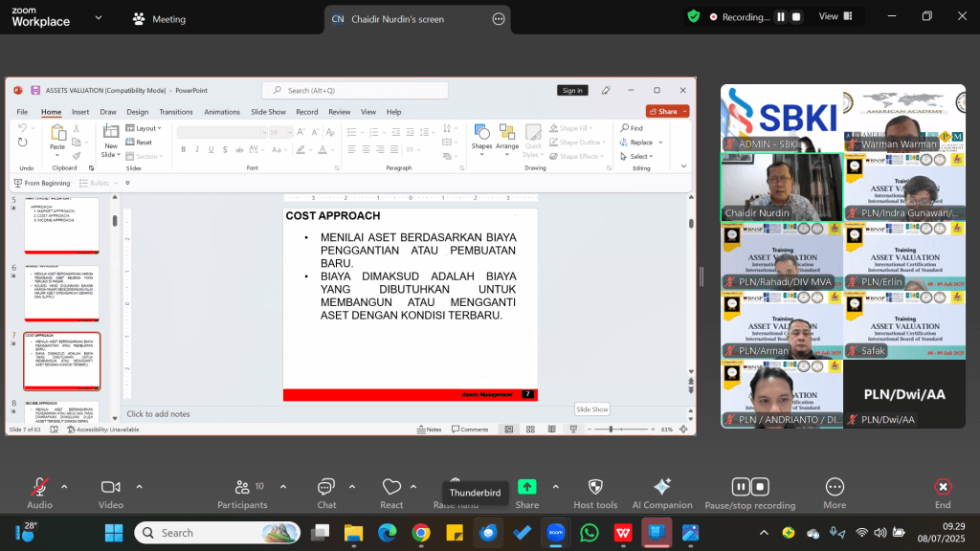980x551 pixels.
Task: Pause the recording in top bar
Action: click(x=781, y=17)
